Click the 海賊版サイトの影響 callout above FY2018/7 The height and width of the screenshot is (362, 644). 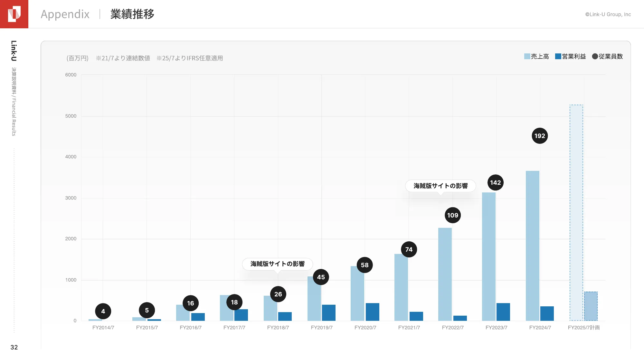pos(277,264)
